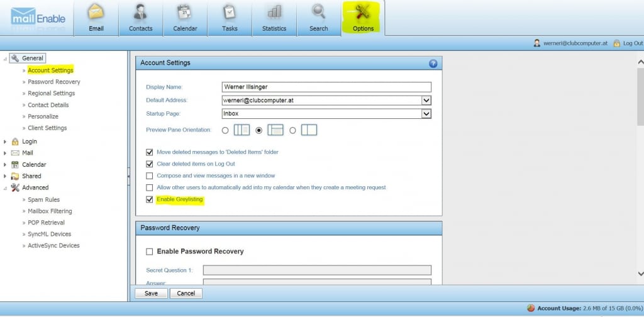Click the Display Name text field

[326, 87]
